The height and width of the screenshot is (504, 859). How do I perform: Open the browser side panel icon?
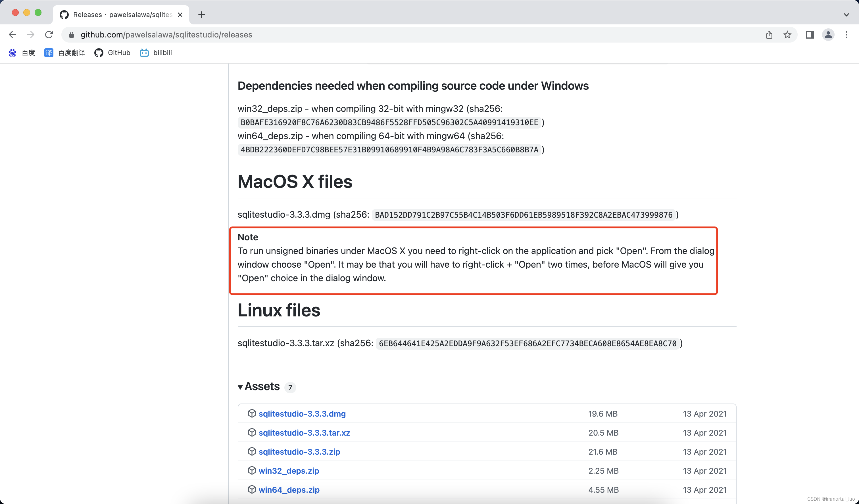click(x=810, y=35)
